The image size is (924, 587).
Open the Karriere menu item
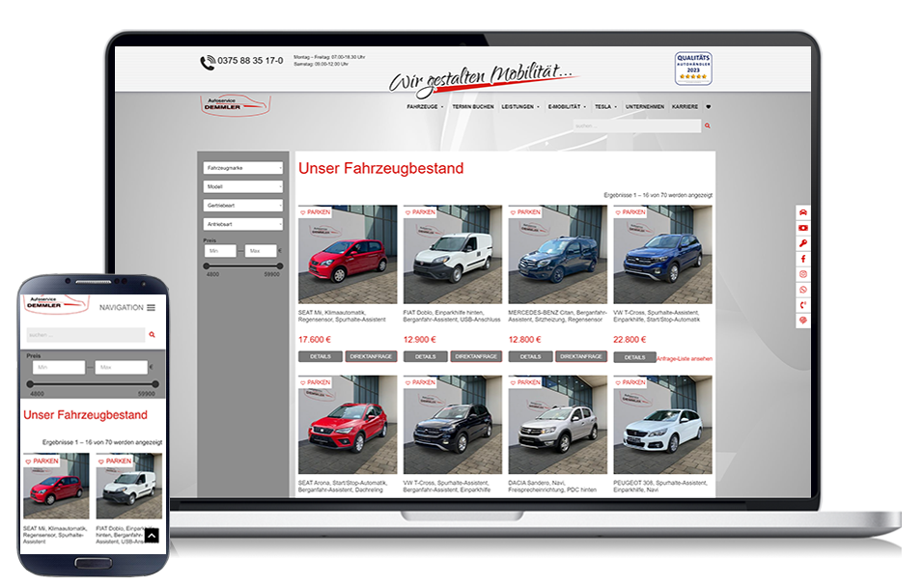click(x=685, y=106)
